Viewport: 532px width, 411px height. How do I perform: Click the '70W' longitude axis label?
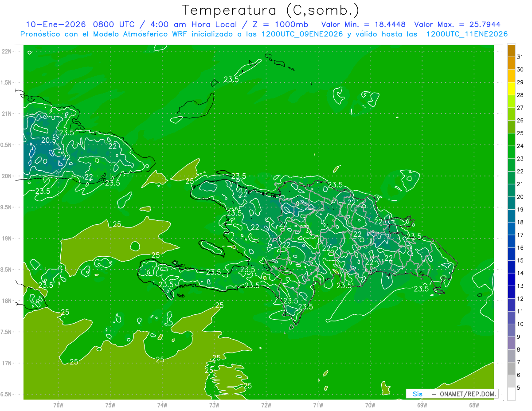(370, 405)
